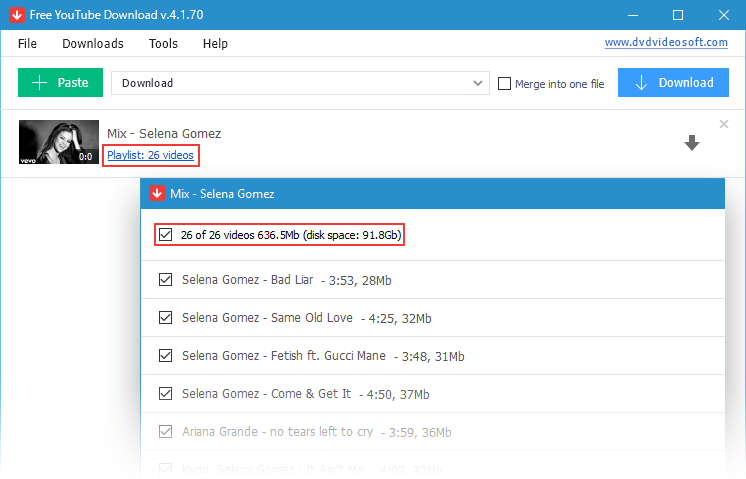Uncheck Selena Gomez - Bad Liar
This screenshot has width=746, height=479.
point(166,280)
